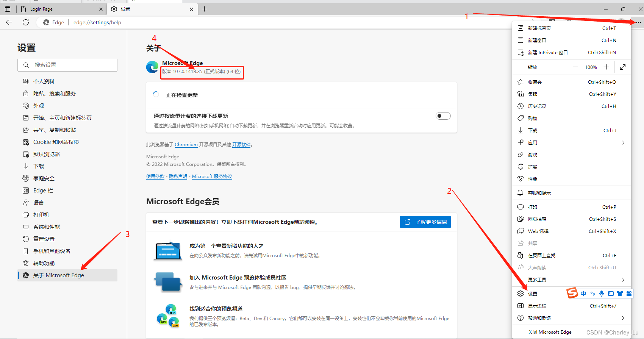644x339 pixels.
Task: Open the 开源软件 link
Action: click(x=241, y=145)
